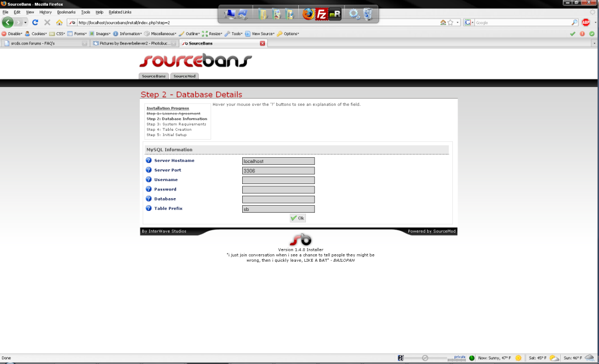The height and width of the screenshot is (364, 599).
Task: Click the red error indicator icon
Action: [582, 33]
